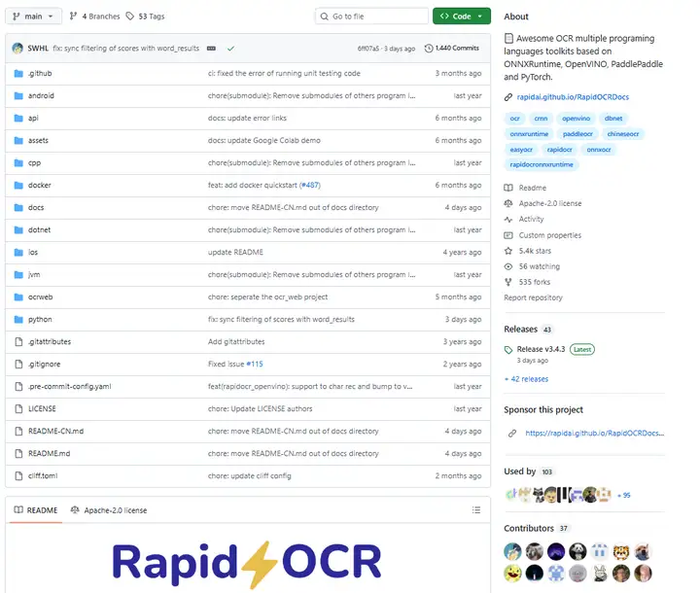Open the first contributor avatar
This screenshot has width=700, height=593.
[512, 551]
